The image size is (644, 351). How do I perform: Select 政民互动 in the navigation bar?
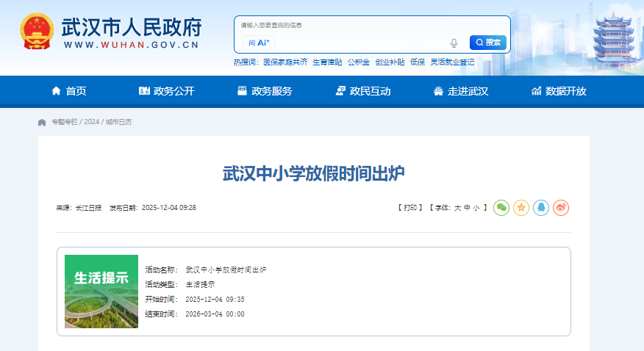pos(362,91)
